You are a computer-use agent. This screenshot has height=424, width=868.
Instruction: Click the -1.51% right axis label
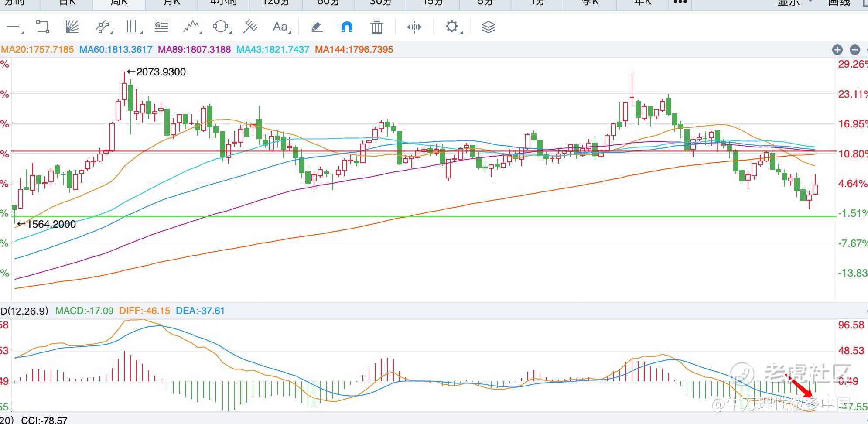853,213
